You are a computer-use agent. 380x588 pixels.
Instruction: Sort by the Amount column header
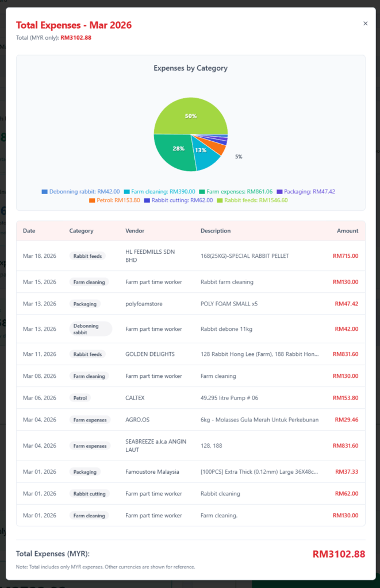pyautogui.click(x=348, y=231)
